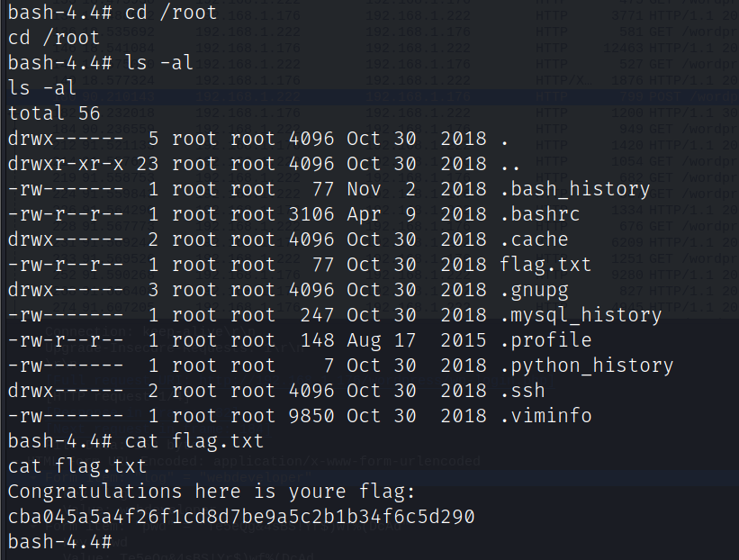
Task: Click the .bash_history file entry
Action: point(574,189)
